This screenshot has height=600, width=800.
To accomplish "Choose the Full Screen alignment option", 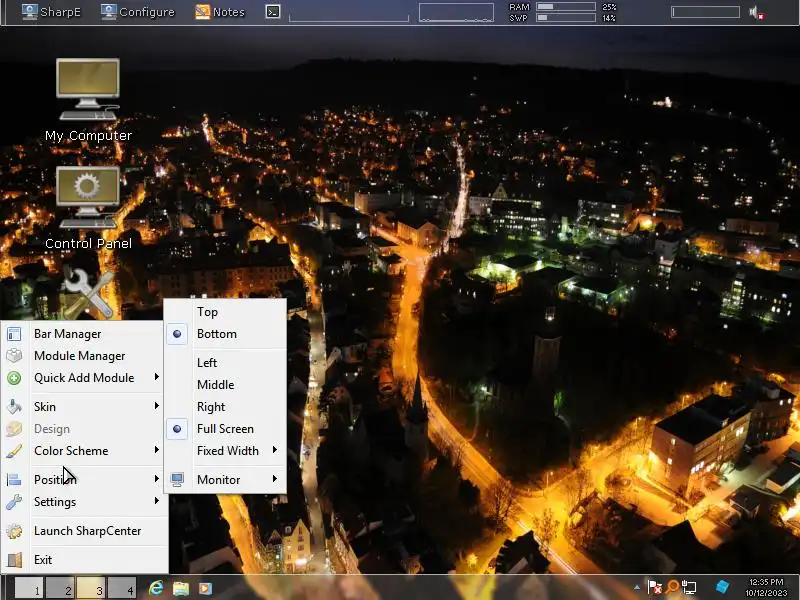I will point(225,429).
